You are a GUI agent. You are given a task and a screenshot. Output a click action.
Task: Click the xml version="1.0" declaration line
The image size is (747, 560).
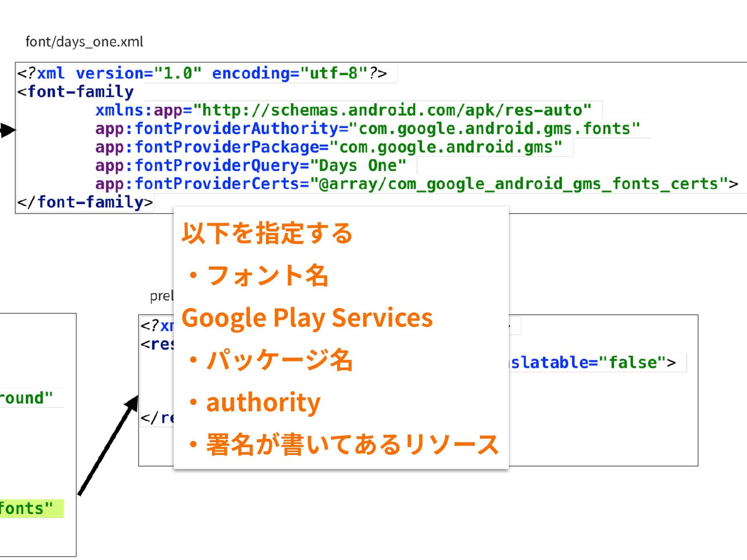tap(202, 73)
